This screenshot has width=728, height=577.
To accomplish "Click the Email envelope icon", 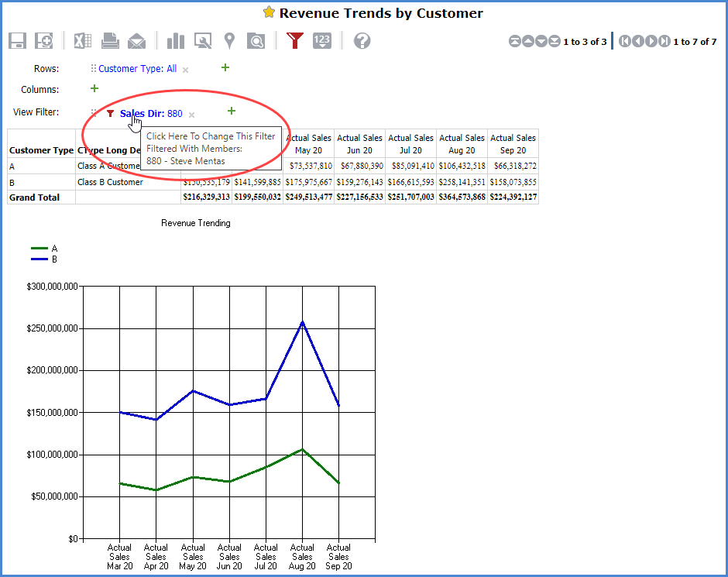I will click(136, 41).
